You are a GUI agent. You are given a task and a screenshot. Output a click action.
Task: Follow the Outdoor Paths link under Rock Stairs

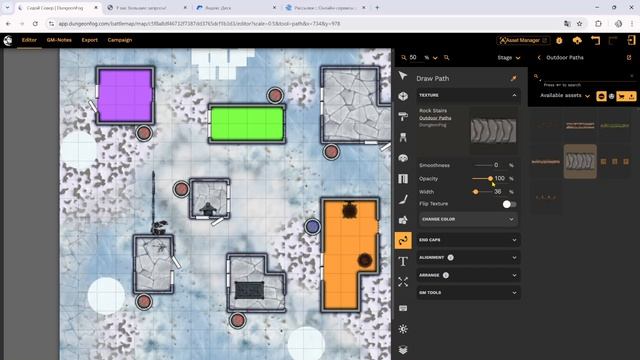click(435, 118)
